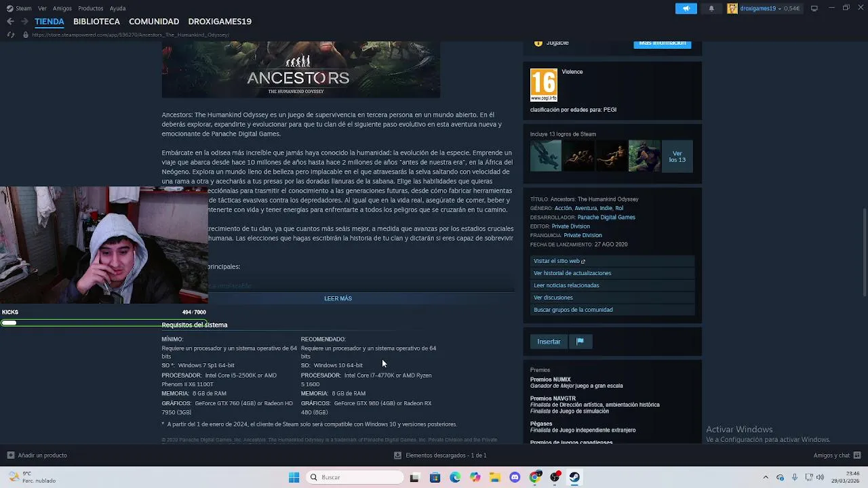This screenshot has height=488, width=868.
Task: Click the Panache Digital Games developer link
Action: [x=606, y=218]
